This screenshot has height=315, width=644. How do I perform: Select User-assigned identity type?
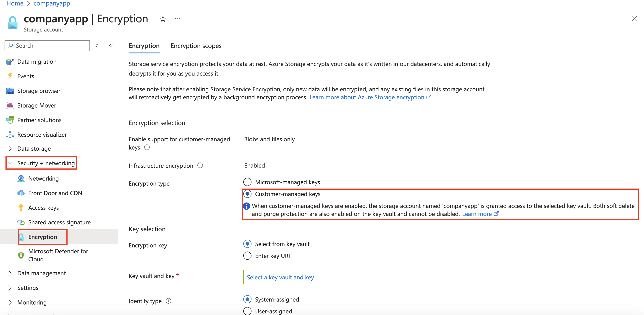pos(247,311)
